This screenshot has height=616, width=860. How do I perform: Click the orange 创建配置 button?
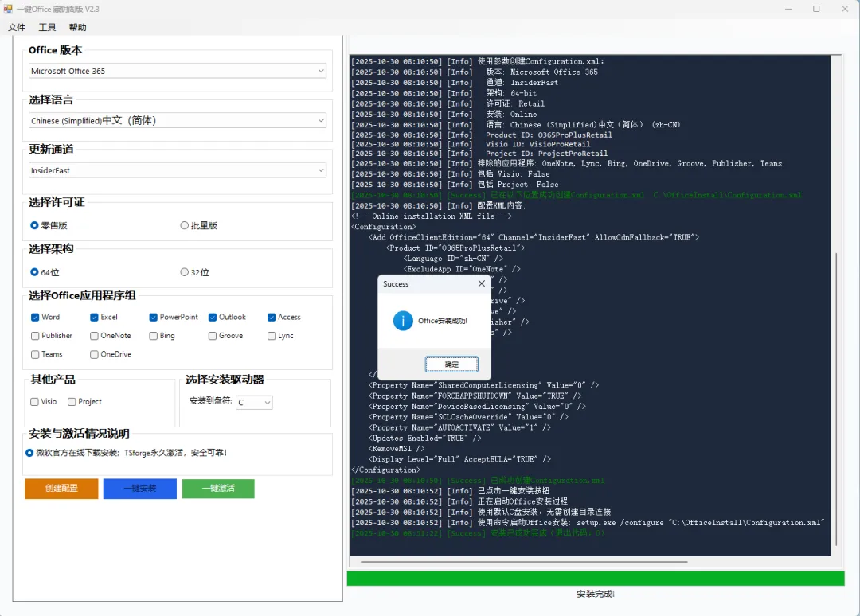coord(61,489)
